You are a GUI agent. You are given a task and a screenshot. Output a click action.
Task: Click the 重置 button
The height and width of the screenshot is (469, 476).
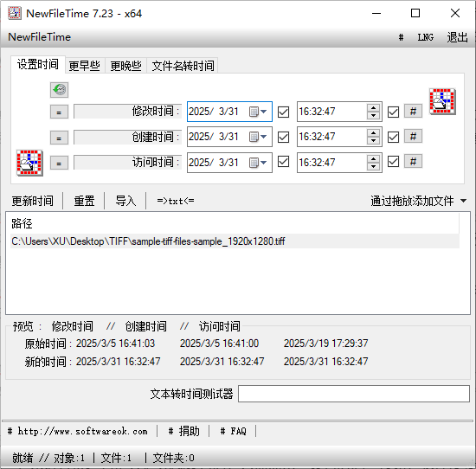point(84,201)
